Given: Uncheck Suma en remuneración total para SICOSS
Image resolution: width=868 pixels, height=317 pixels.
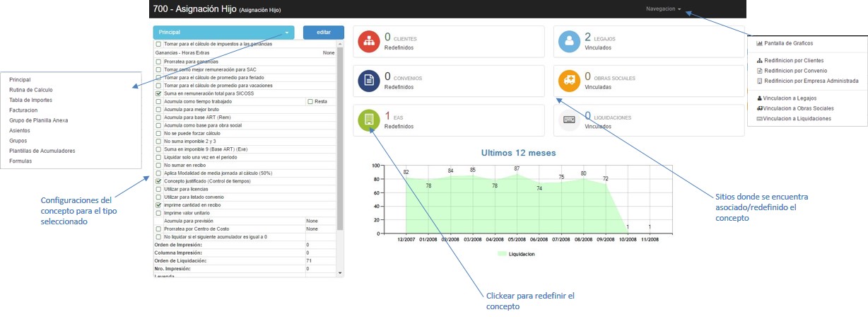Looking at the screenshot, I should point(158,93).
